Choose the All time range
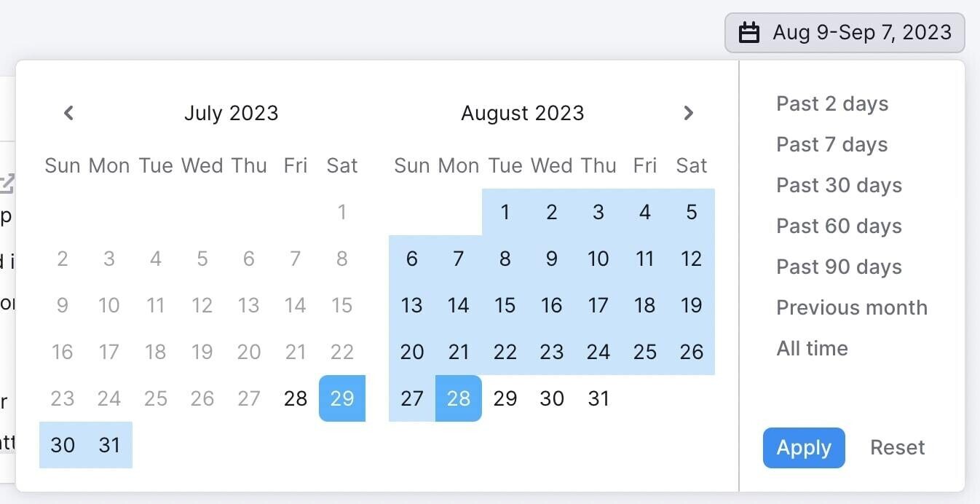The width and height of the screenshot is (980, 504). (x=812, y=348)
